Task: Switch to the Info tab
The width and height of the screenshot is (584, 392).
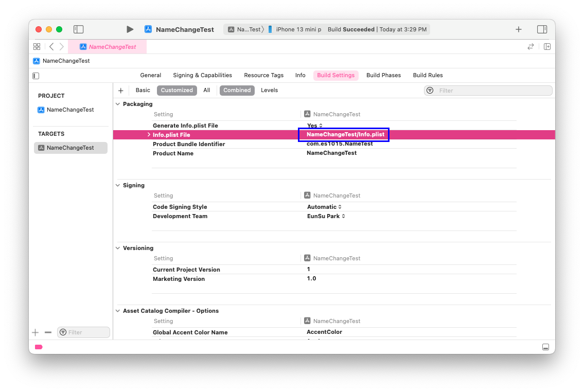Action: pyautogui.click(x=300, y=75)
